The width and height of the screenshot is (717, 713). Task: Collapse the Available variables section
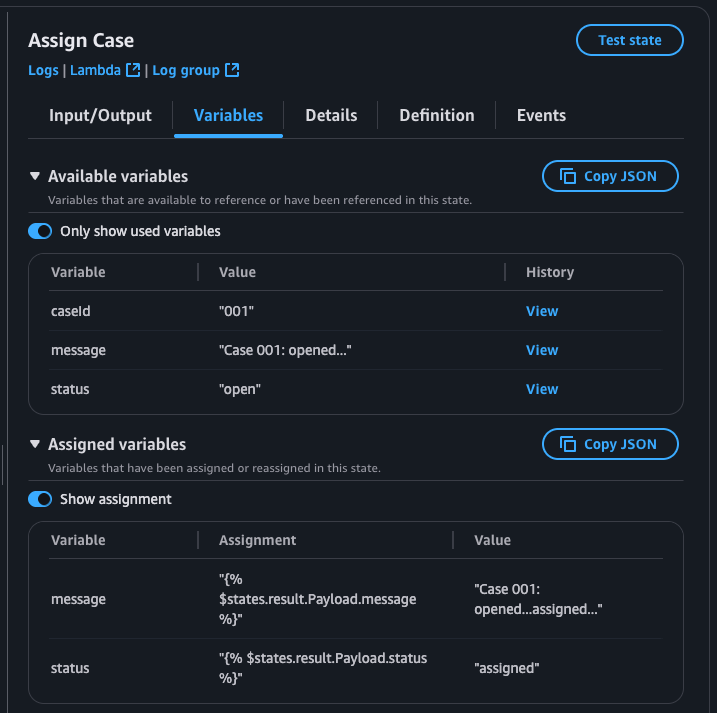click(x=35, y=176)
